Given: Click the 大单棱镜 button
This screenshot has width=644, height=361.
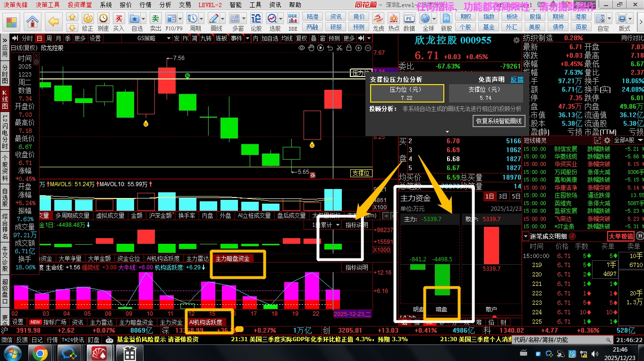Looking at the screenshot, I should (x=620, y=236).
